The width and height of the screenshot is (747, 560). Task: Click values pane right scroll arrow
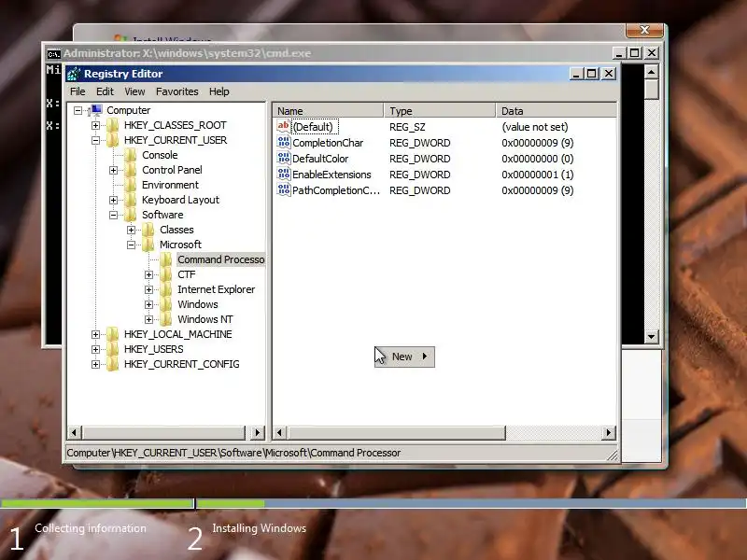coord(609,432)
